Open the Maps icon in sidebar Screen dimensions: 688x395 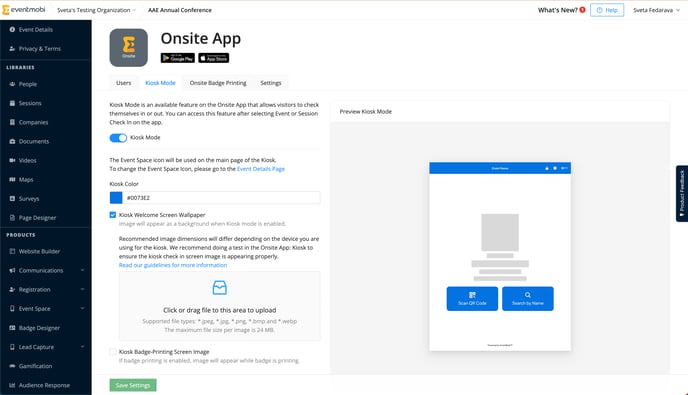coord(12,180)
